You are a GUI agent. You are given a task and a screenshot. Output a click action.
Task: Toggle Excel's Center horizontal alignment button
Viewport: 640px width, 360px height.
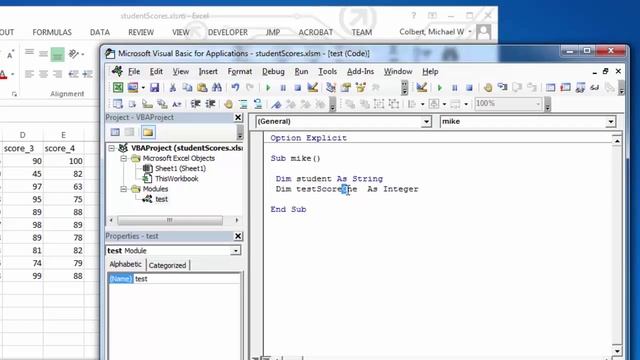pos(43,74)
